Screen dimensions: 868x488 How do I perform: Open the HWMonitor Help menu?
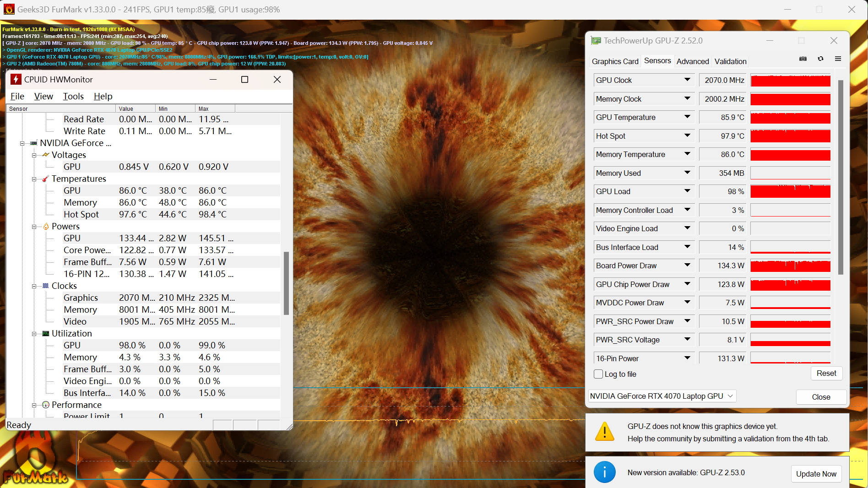click(103, 96)
